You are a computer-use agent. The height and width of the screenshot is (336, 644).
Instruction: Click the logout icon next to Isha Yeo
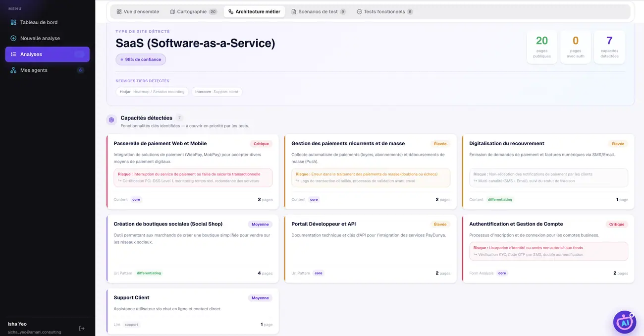pyautogui.click(x=82, y=328)
